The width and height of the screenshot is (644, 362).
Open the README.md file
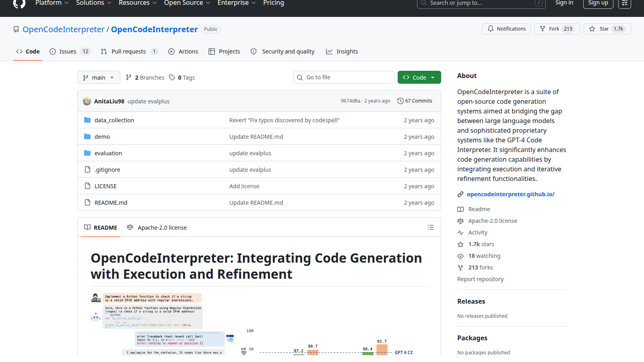[111, 203]
